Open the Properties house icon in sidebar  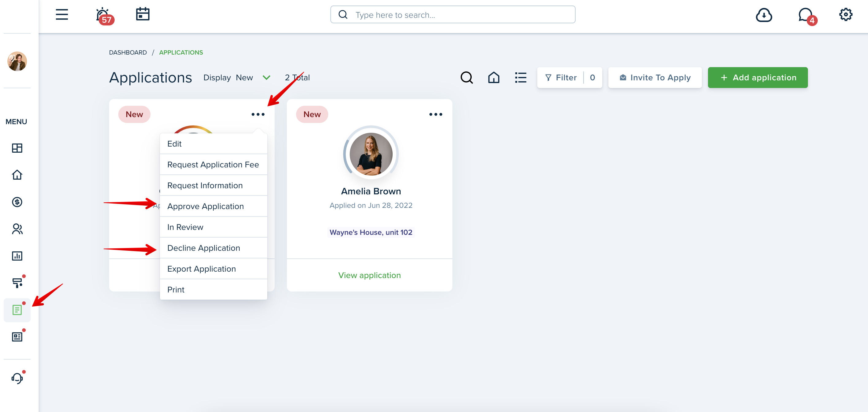(17, 175)
